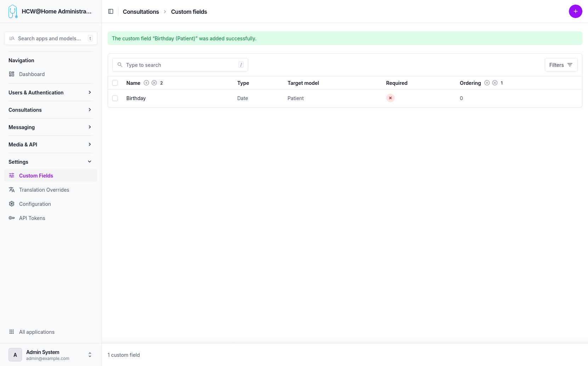
Task: Click the All applications grid icon
Action: tap(12, 332)
